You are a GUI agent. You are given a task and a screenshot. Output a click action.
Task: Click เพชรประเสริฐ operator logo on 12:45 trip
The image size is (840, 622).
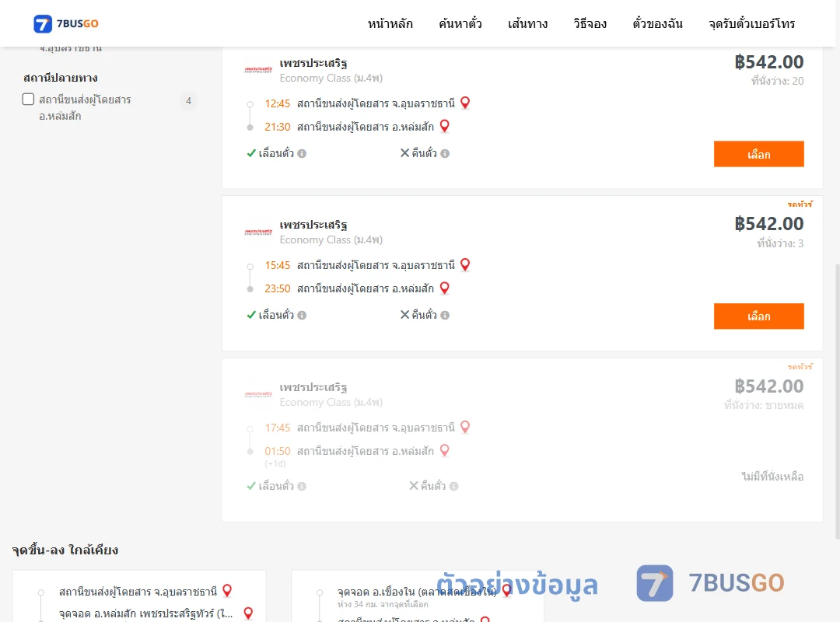pos(258,70)
